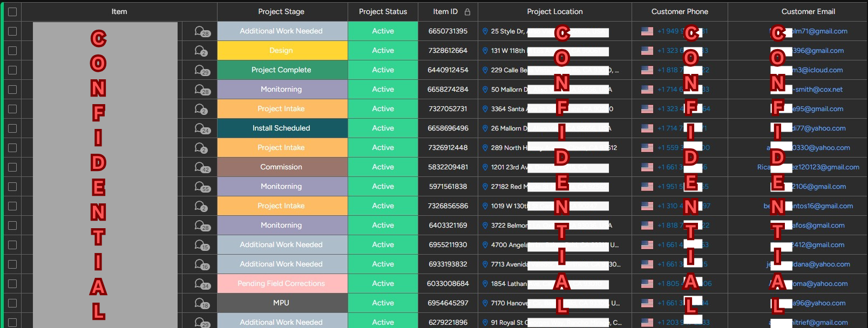The height and width of the screenshot is (328, 868).
Task: Open updates chat for item 6658696496
Action: (202, 128)
